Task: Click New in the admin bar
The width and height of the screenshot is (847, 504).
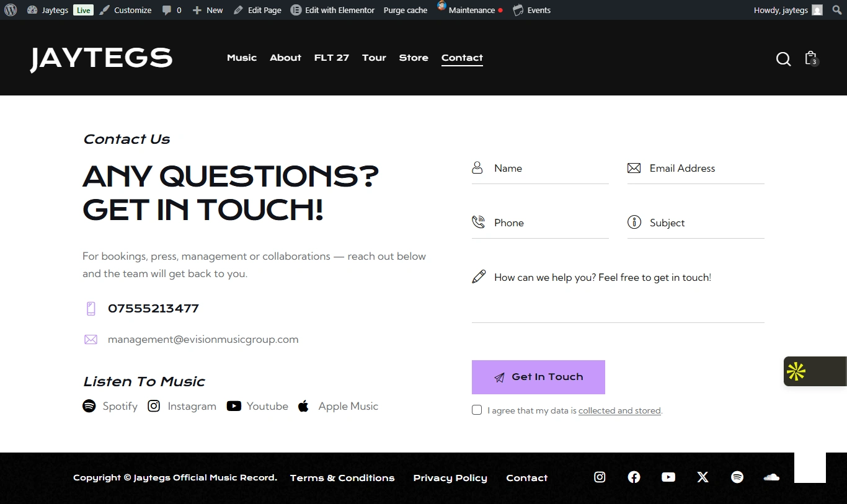Action: 208,10
